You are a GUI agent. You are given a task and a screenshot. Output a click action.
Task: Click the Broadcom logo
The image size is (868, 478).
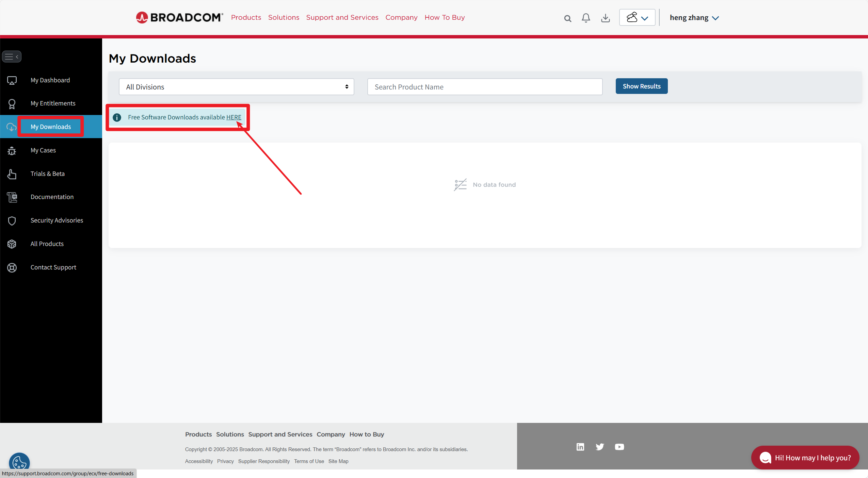click(179, 17)
